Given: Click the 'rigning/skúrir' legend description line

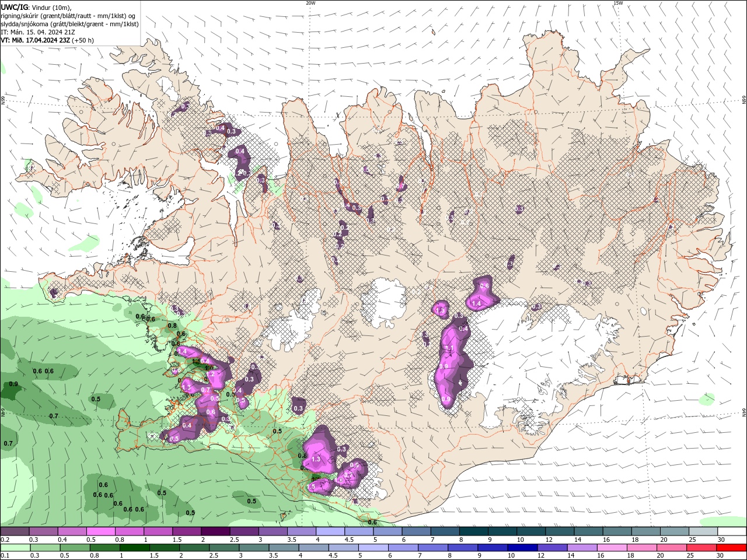Looking at the screenshot, I should coord(68,15).
